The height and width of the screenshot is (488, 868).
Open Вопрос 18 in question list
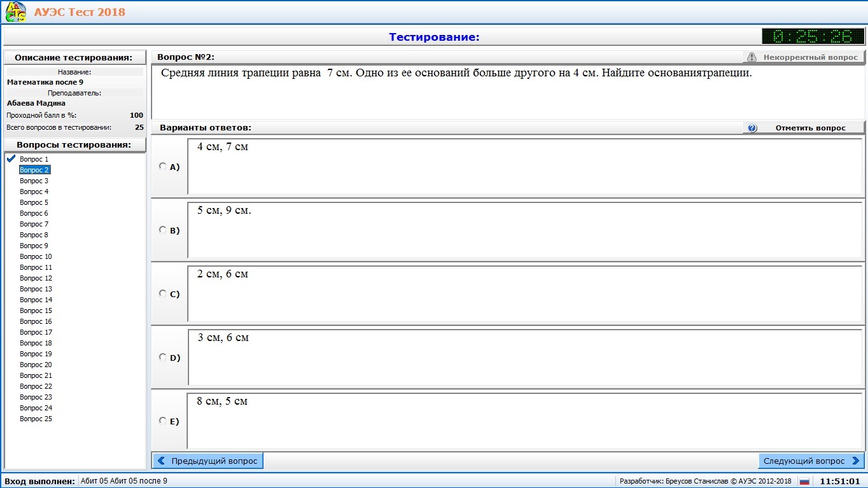36,343
